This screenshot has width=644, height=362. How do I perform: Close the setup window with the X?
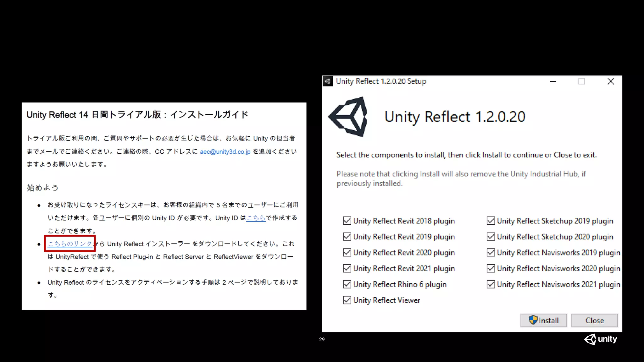click(611, 81)
